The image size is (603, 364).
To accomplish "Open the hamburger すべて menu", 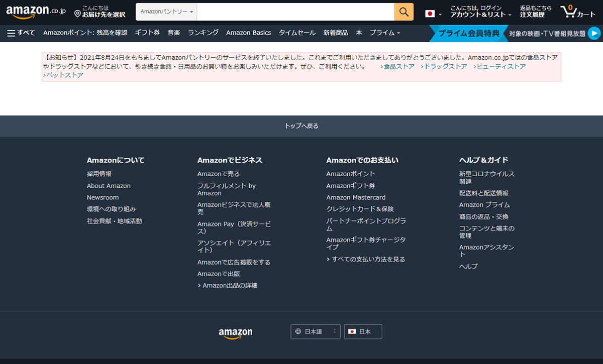I will pyautogui.click(x=21, y=33).
